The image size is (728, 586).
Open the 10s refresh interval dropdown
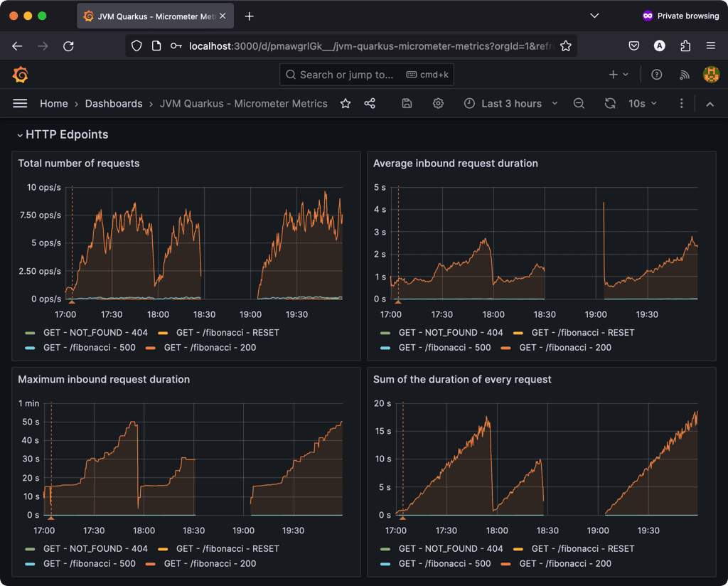click(642, 104)
